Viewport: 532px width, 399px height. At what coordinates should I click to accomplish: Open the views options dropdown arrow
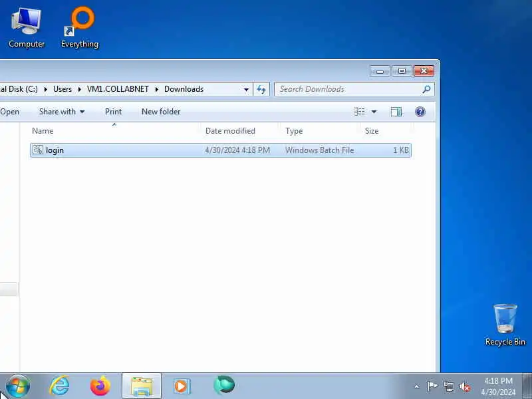click(374, 112)
